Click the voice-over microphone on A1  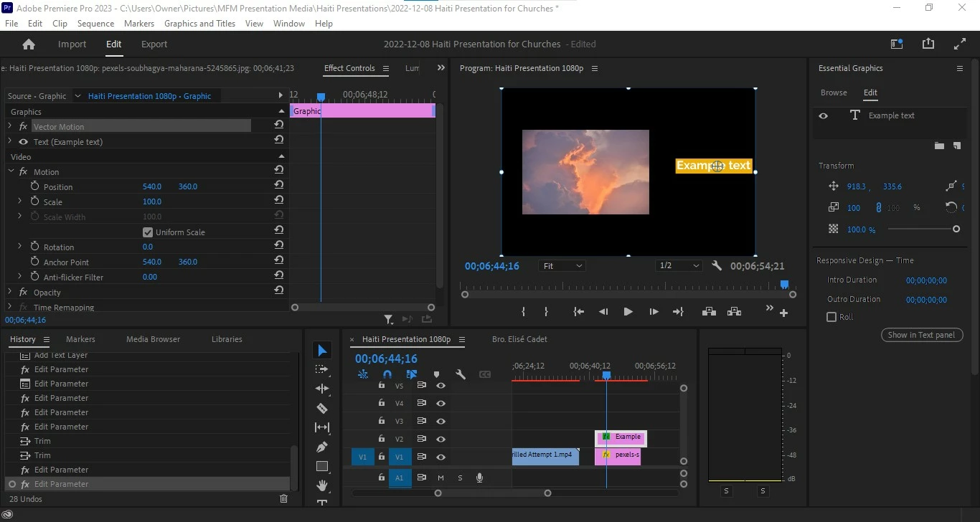479,478
